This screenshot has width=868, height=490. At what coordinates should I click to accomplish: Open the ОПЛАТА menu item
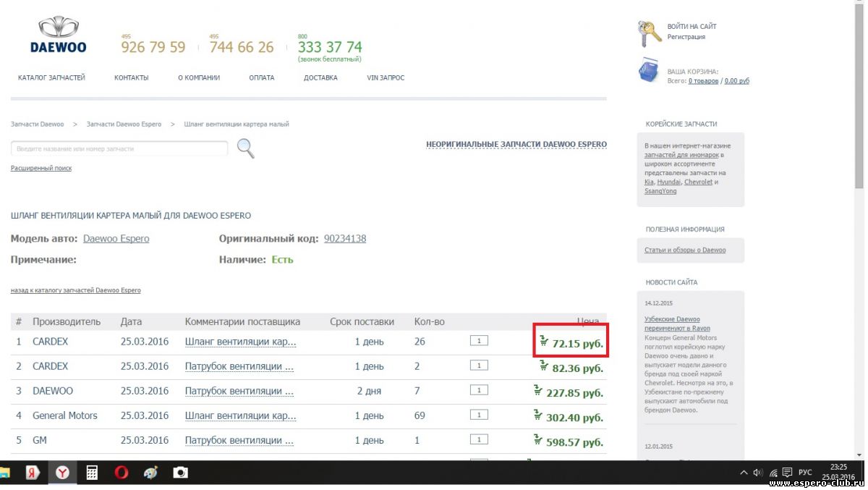point(262,77)
